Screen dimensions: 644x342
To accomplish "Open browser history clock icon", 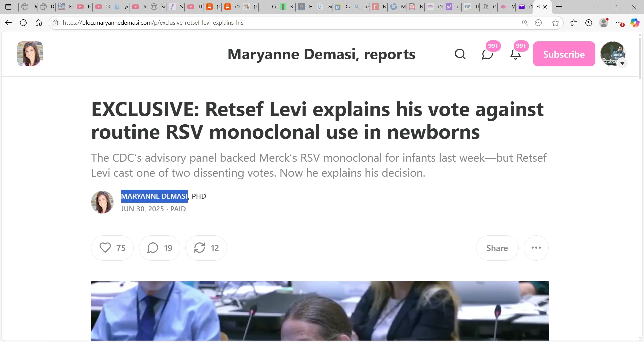I will pos(589,23).
